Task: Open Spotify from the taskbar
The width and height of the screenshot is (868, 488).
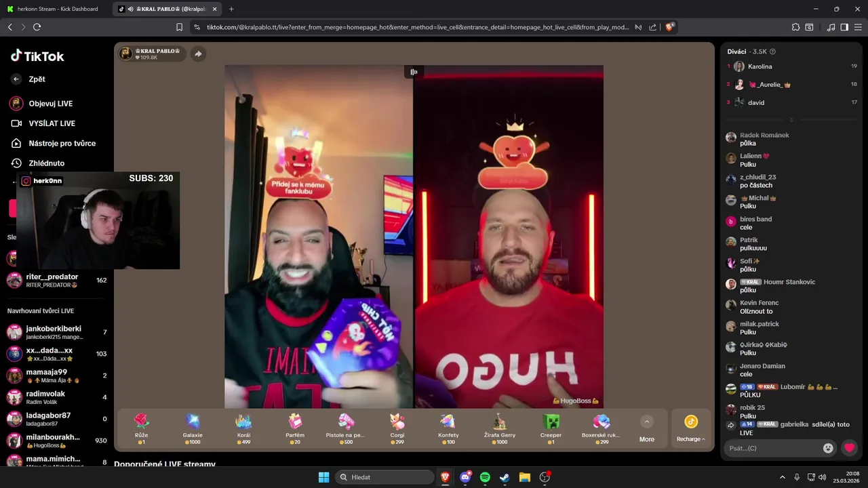Action: click(485, 477)
